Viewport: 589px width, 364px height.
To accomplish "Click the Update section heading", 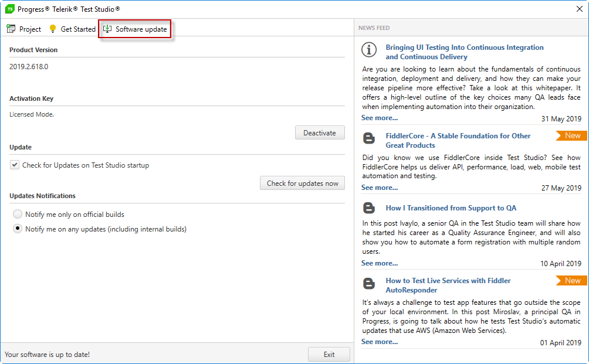I will click(21, 147).
